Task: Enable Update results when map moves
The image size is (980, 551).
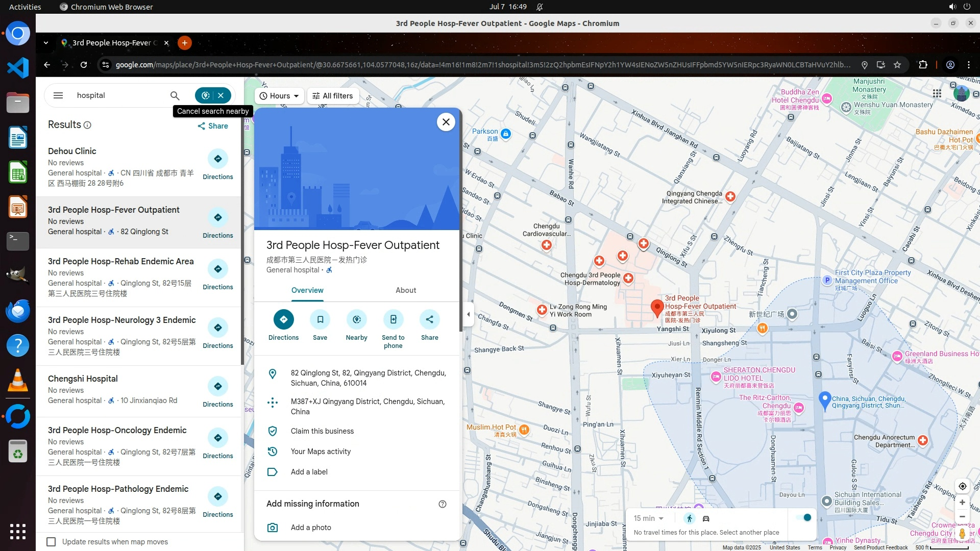Action: point(51,542)
